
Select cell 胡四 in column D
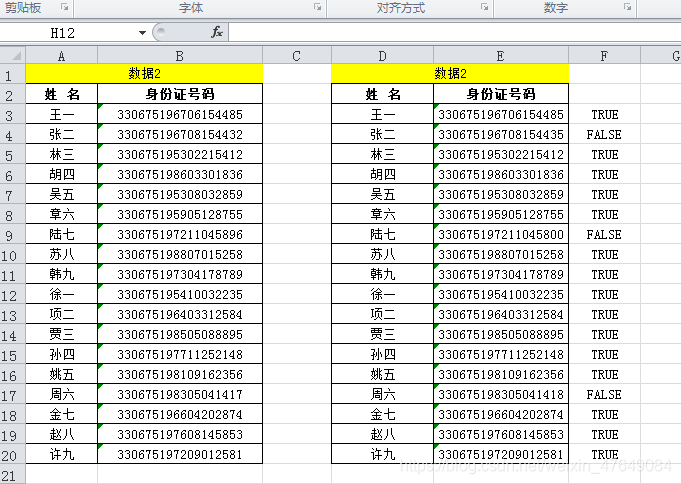point(382,174)
